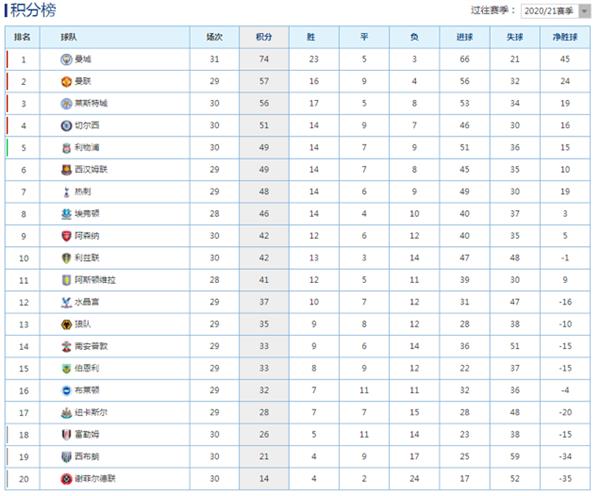Open 水晶宫 team link
600x496 pixels.
[86, 302]
